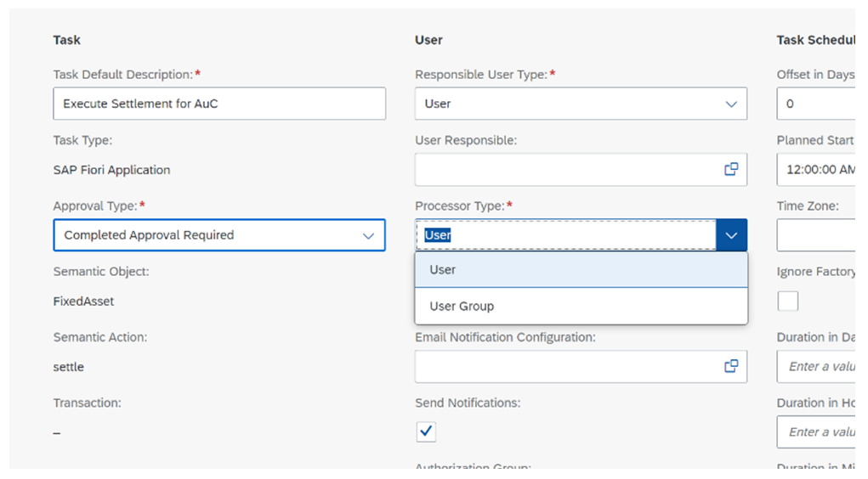Click the FixedAsset semantic object value
This screenshot has height=479, width=868.
tap(83, 301)
